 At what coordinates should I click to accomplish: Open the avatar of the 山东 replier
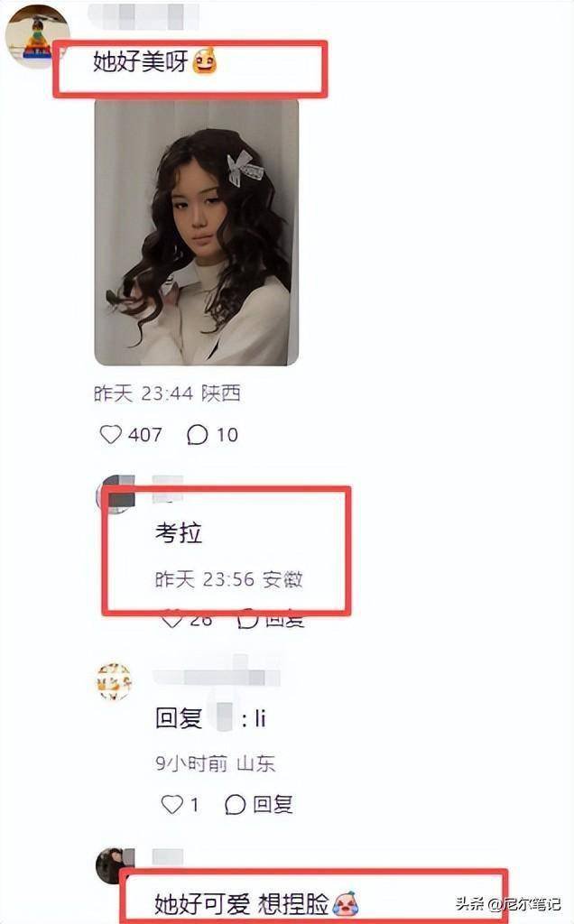115,681
